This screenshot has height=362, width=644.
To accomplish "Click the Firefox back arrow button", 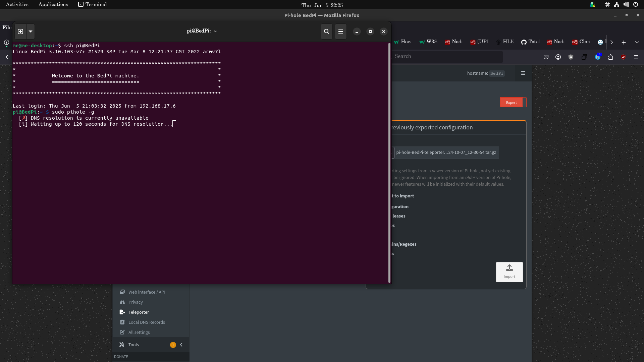I will (x=8, y=57).
